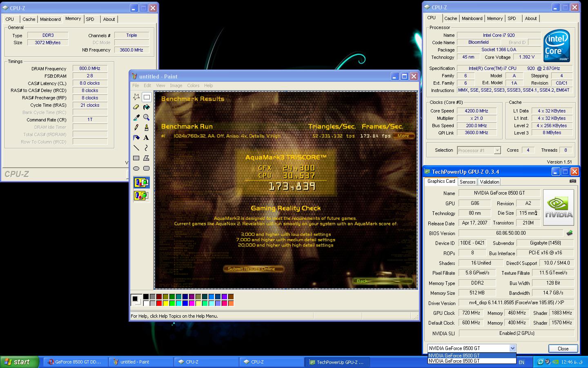Screen dimensions: 588x368
Task: Click the EN language indicator in the taskbar
Action: coord(521,362)
